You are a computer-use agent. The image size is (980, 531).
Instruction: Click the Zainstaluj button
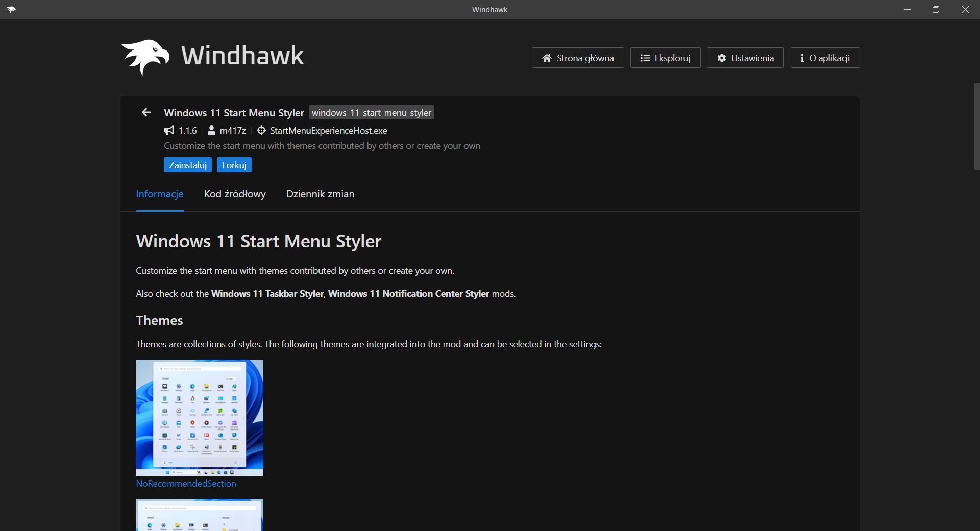click(x=187, y=165)
